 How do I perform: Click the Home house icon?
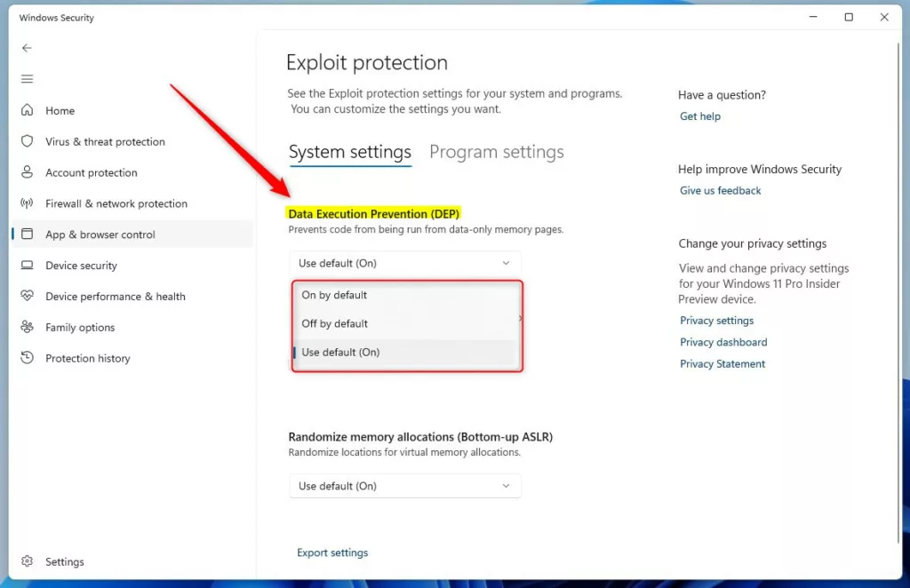click(x=27, y=110)
